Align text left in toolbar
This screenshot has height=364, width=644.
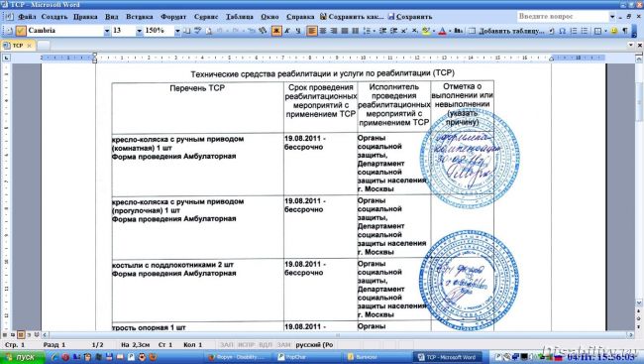point(312,31)
